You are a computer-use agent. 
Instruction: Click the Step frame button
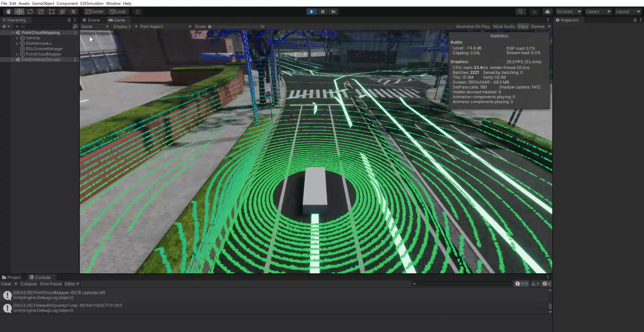click(333, 12)
